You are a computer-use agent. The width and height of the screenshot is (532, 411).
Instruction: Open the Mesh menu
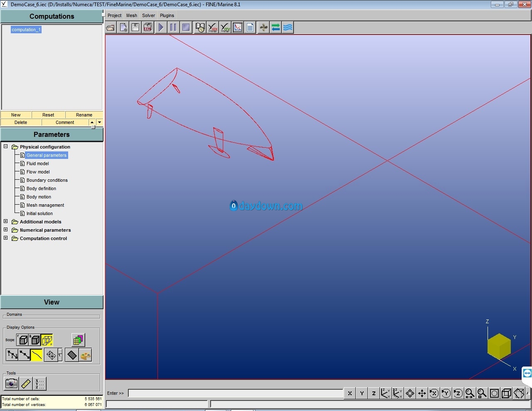(x=131, y=15)
